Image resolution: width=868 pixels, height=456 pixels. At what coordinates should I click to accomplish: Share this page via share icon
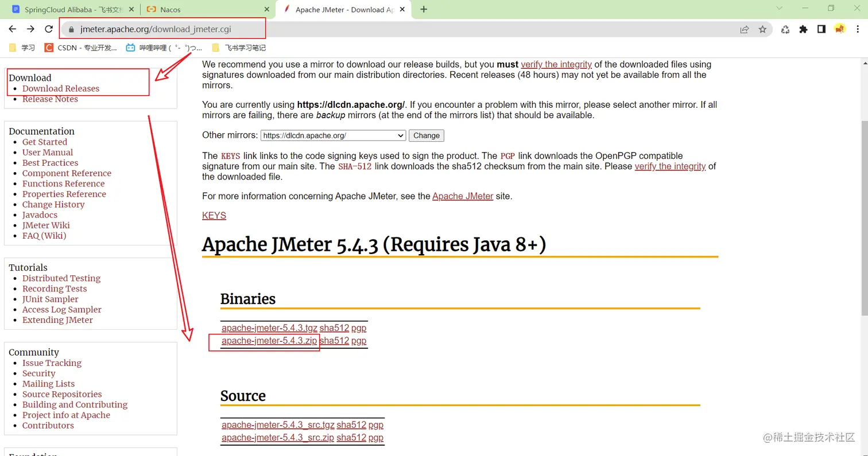click(745, 29)
